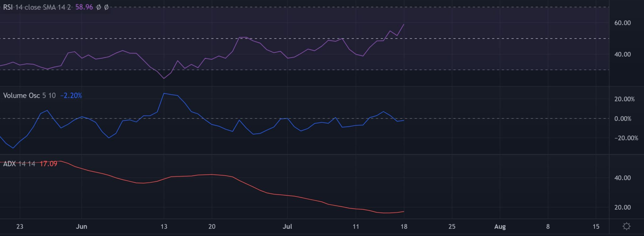Image resolution: width=644 pixels, height=236 pixels.
Task: Select RSI value 58.96
Action: [84, 7]
